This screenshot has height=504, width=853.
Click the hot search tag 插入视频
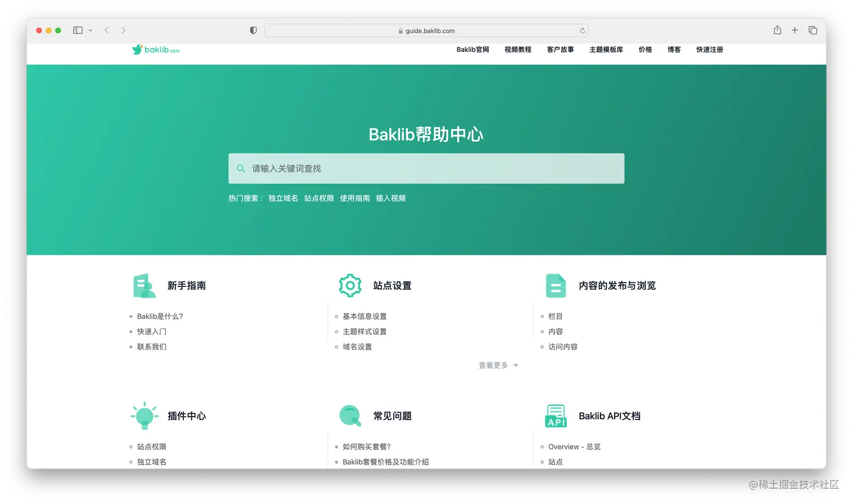[391, 198]
